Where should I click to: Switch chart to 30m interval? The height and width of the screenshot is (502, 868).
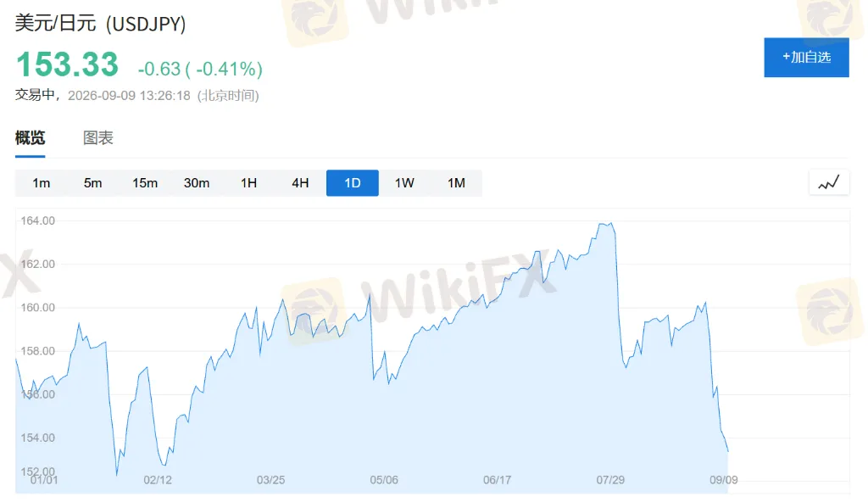coord(197,183)
